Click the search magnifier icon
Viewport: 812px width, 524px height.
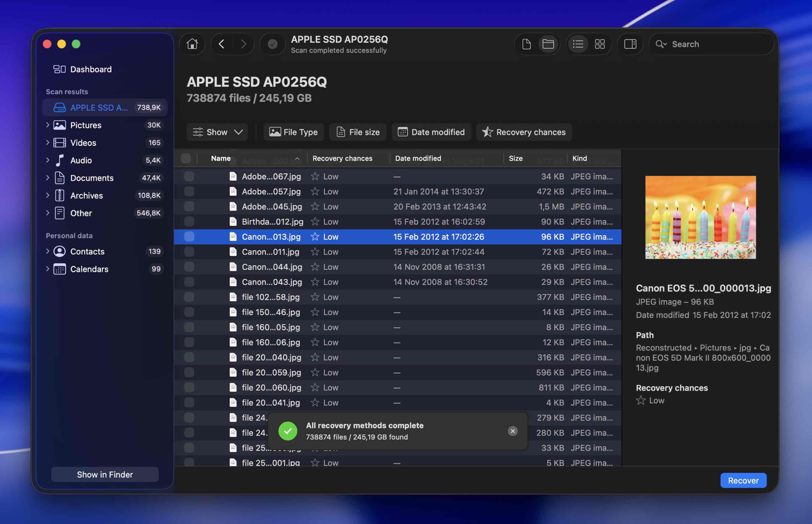point(661,44)
